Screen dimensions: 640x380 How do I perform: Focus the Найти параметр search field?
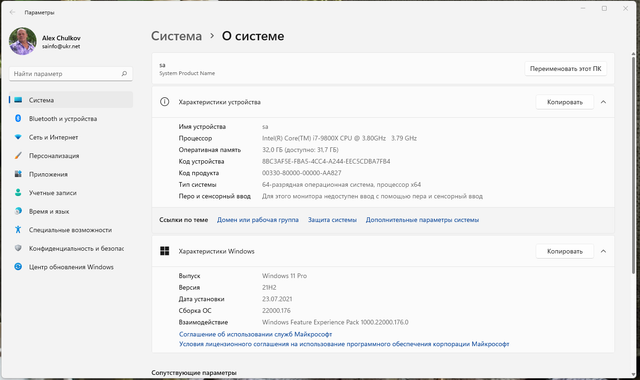point(71,73)
